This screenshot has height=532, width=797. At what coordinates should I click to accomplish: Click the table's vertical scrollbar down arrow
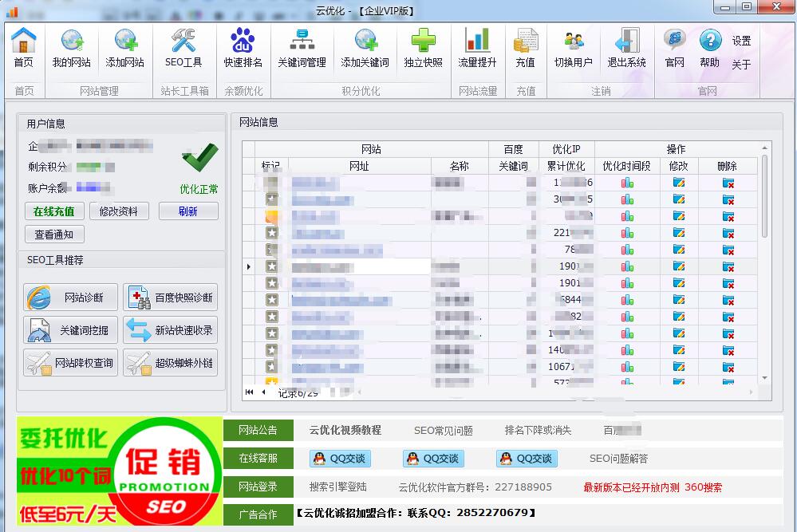(x=764, y=378)
